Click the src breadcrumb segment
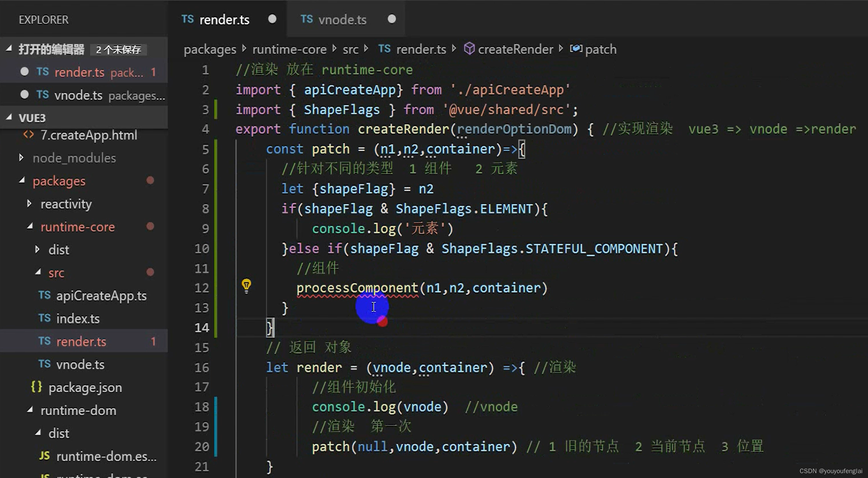868x478 pixels. pos(351,49)
